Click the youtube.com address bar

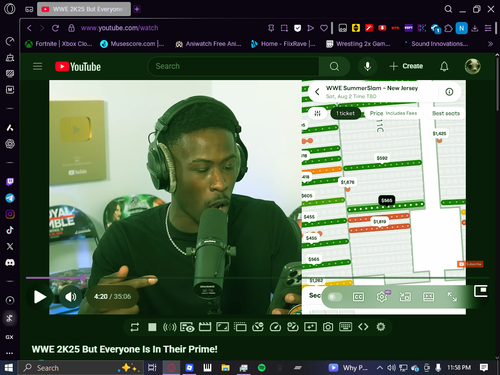(119, 28)
